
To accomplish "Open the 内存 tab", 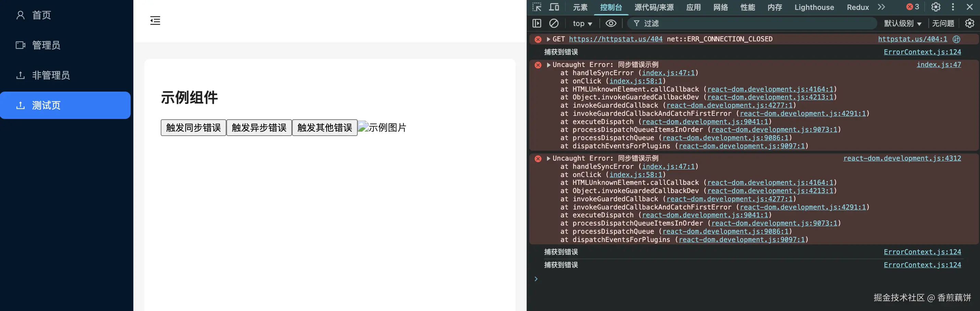I will (x=774, y=7).
